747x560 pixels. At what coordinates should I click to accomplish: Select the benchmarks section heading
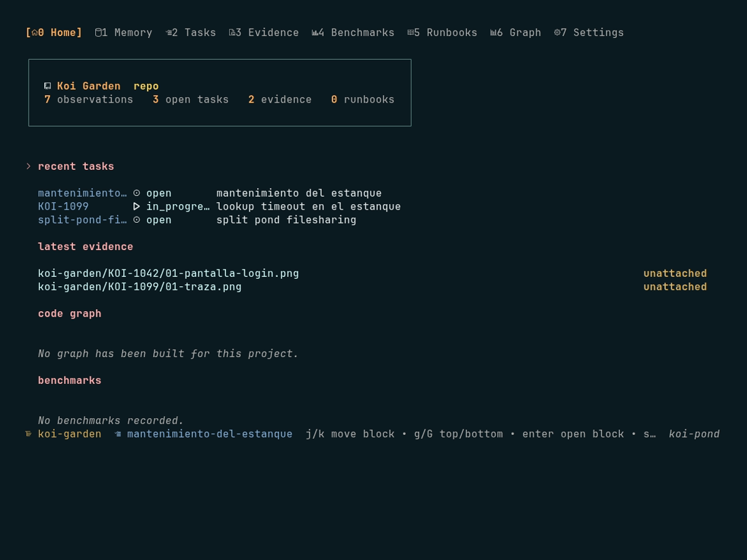[x=70, y=380]
